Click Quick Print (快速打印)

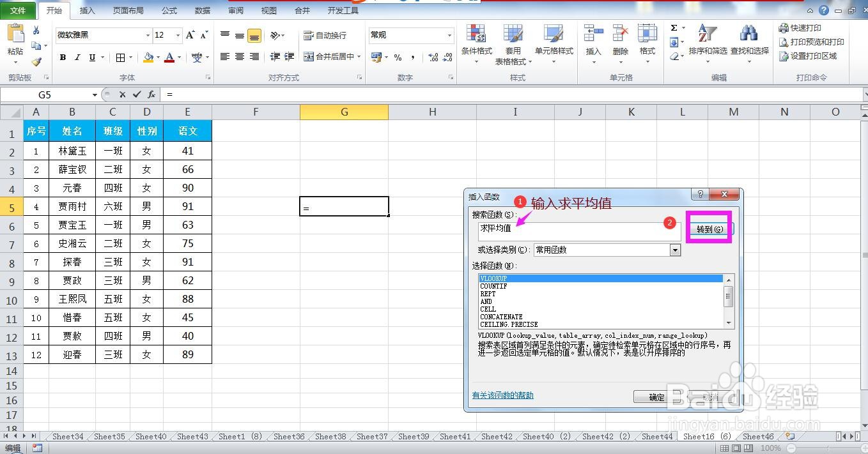tap(800, 28)
